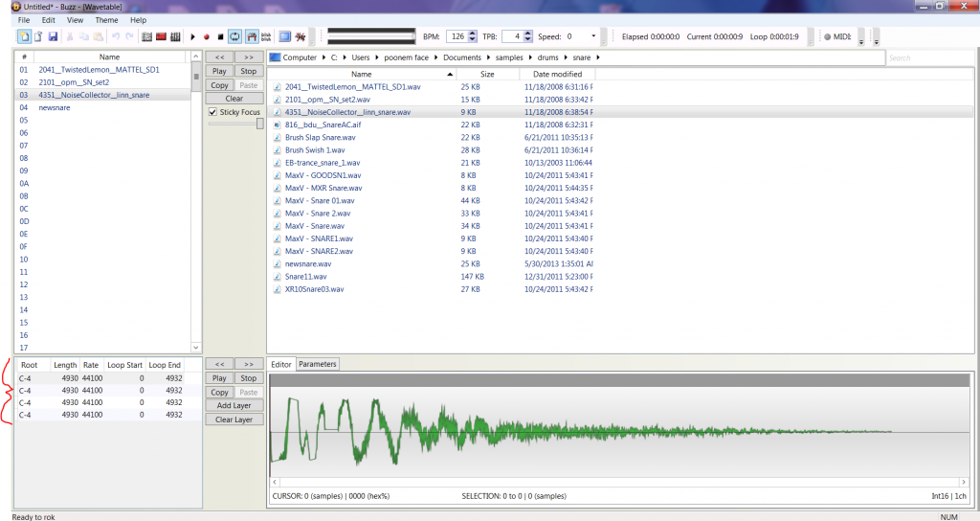Click the Save floppy disk icon
Image resolution: width=980 pixels, height=521 pixels.
click(53, 37)
